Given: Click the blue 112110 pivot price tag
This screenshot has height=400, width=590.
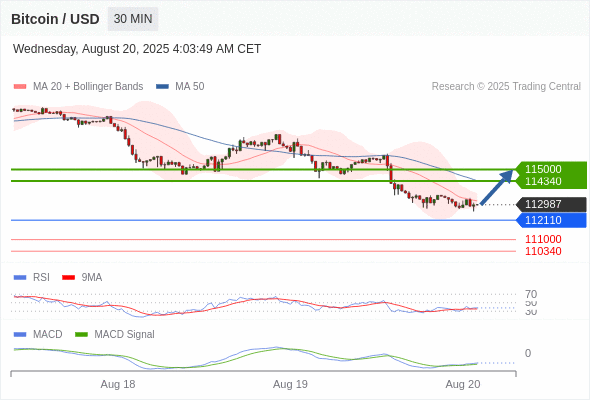Looking at the screenshot, I should (551, 220).
